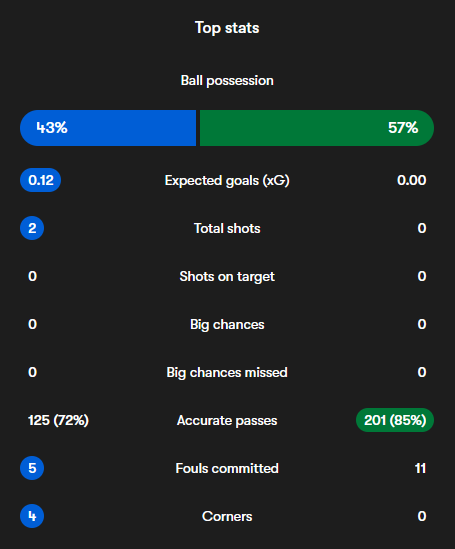Click the blue 43% possession bar
Screen dimensions: 455x549
(x=108, y=128)
